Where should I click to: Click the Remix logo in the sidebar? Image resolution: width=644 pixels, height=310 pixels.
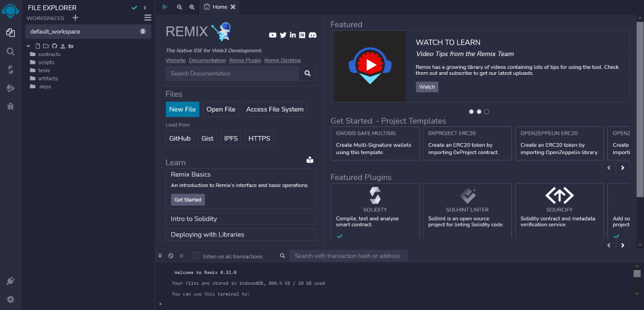(x=11, y=11)
